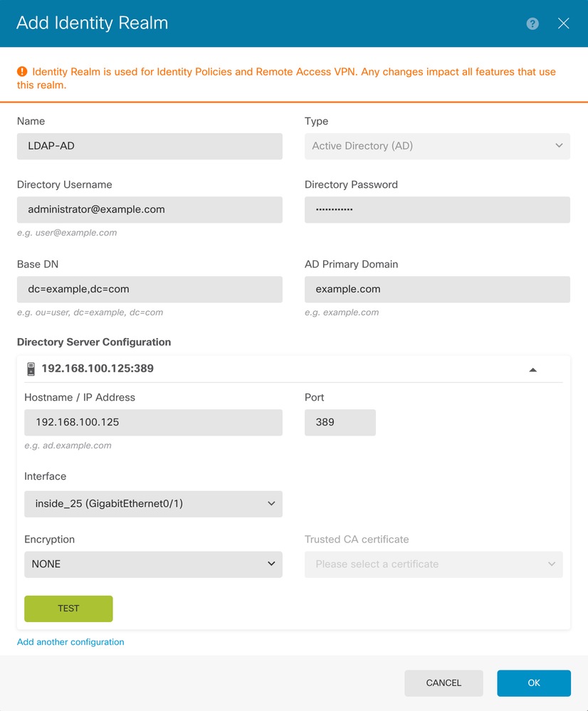The height and width of the screenshot is (711, 588).
Task: Open the Interface dropdown
Action: point(153,504)
